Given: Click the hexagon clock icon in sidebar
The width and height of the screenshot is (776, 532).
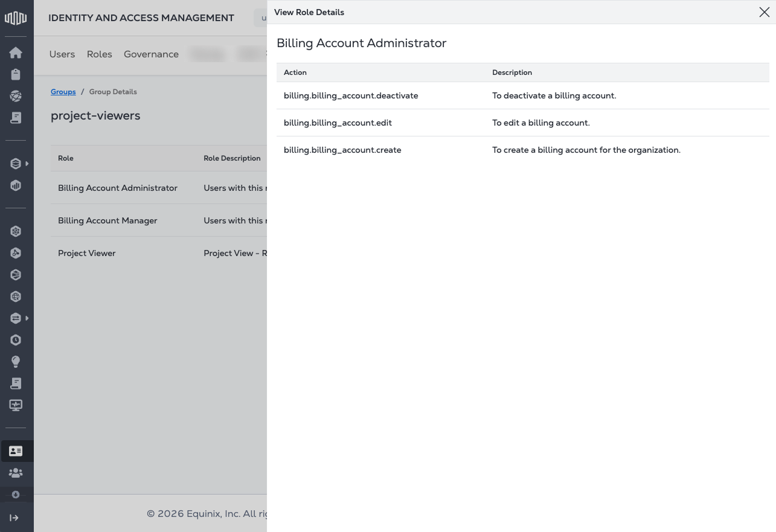Looking at the screenshot, I should (x=16, y=340).
